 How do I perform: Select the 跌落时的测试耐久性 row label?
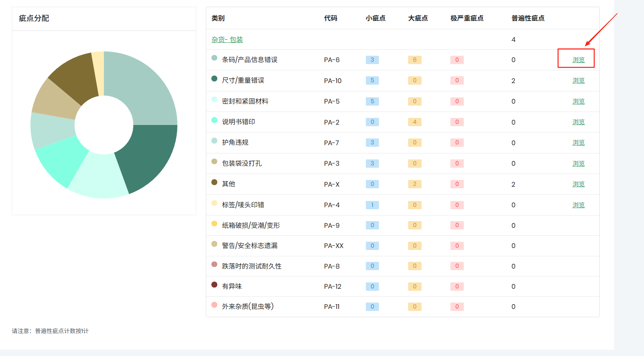coord(252,266)
